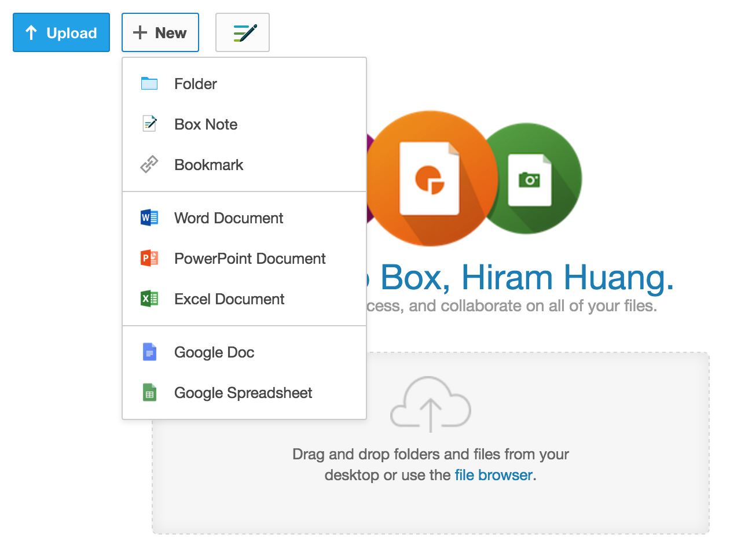Click the 'collaborate on all of your files' text
The image size is (741, 560).
tap(549, 305)
